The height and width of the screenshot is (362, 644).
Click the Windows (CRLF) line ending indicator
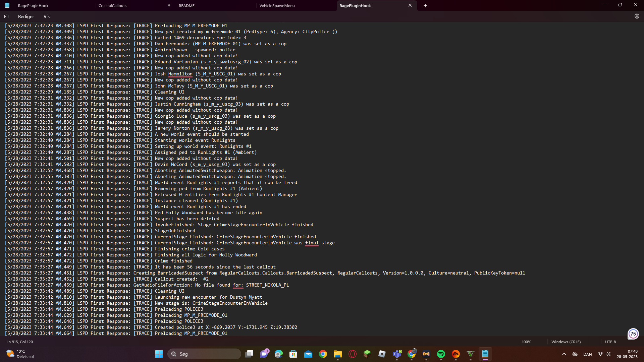(566, 342)
